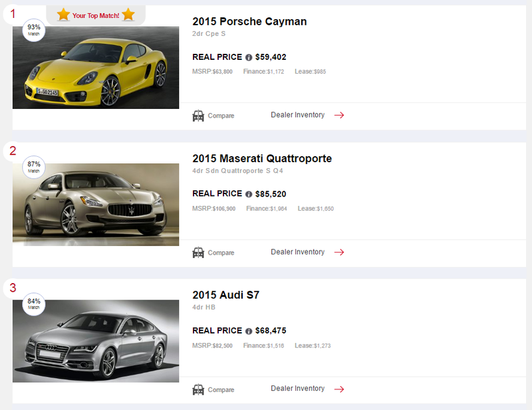Click Finance $1,172 text
This screenshot has width=532, height=410.
(x=263, y=72)
